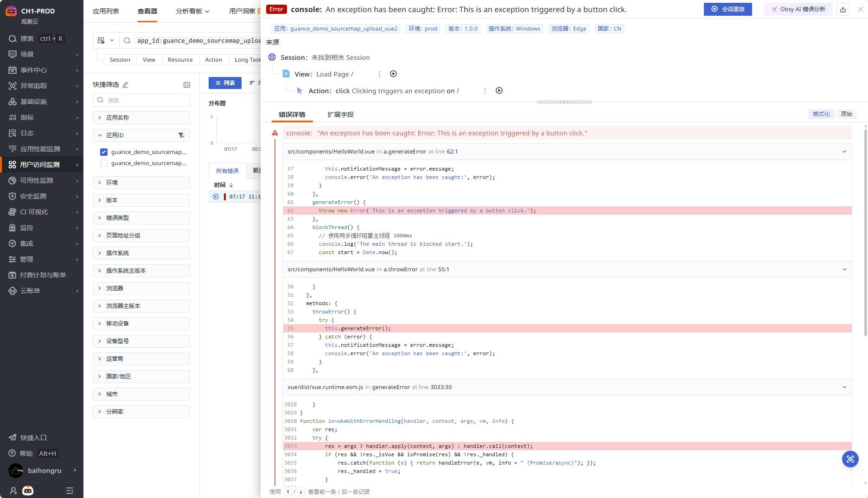The height and width of the screenshot is (498, 868).
Task: Open 云账单 in the sidebar
Action: click(42, 291)
